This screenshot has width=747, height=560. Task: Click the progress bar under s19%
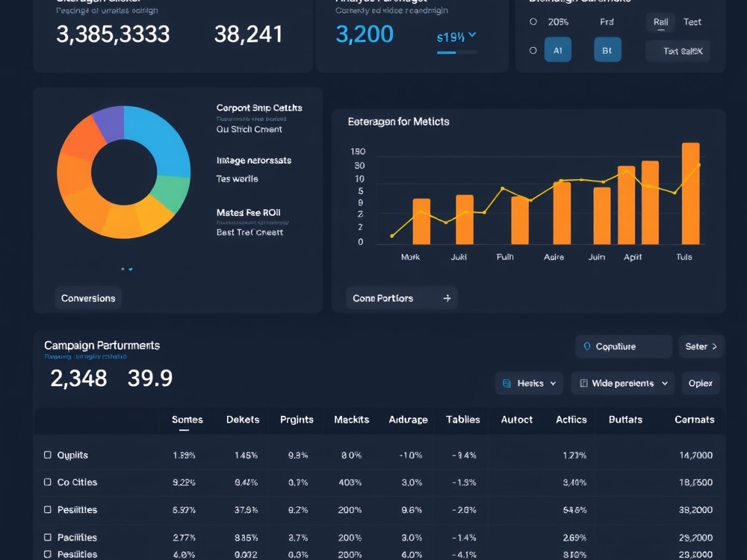point(456,52)
